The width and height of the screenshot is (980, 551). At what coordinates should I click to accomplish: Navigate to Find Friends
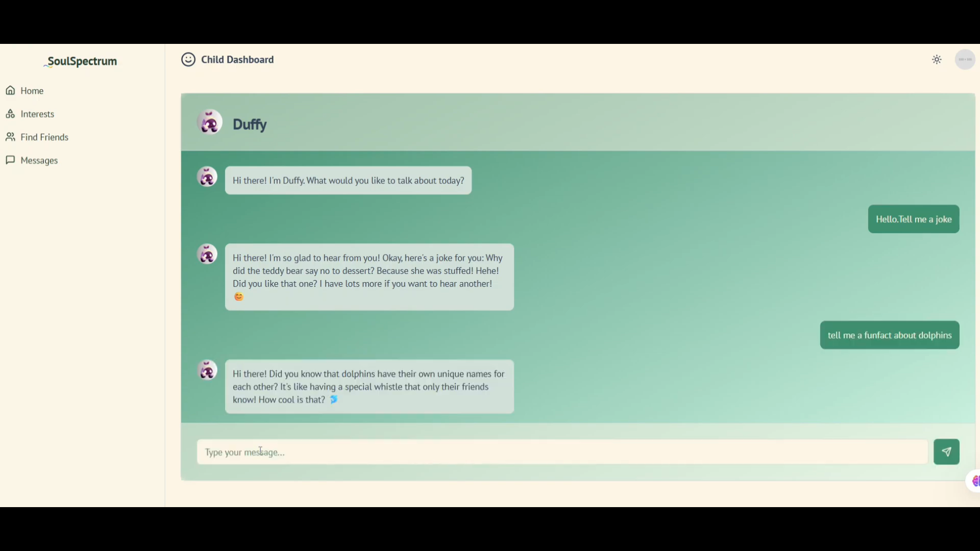pyautogui.click(x=44, y=137)
